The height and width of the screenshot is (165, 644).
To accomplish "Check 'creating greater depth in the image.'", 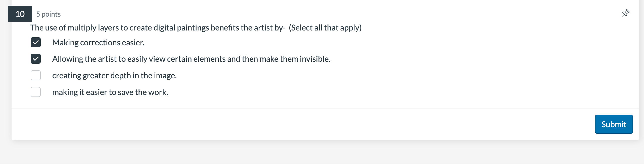I will pos(36,75).
